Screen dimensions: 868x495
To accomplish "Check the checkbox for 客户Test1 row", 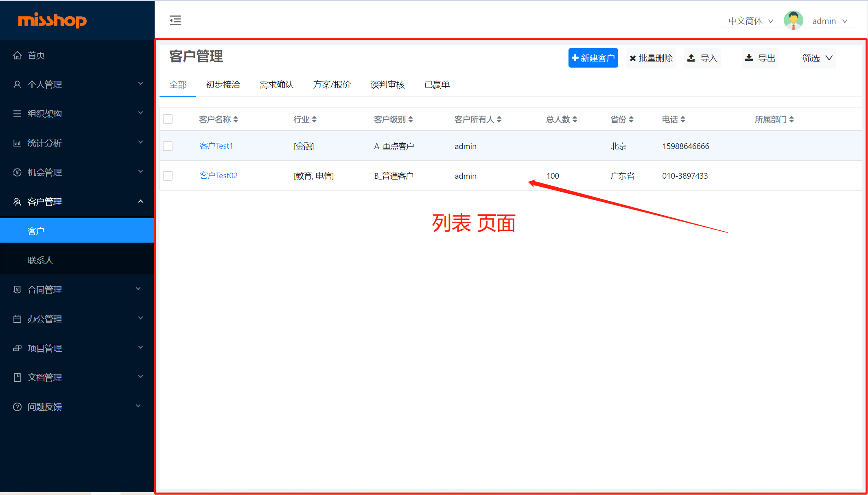I will click(x=168, y=146).
